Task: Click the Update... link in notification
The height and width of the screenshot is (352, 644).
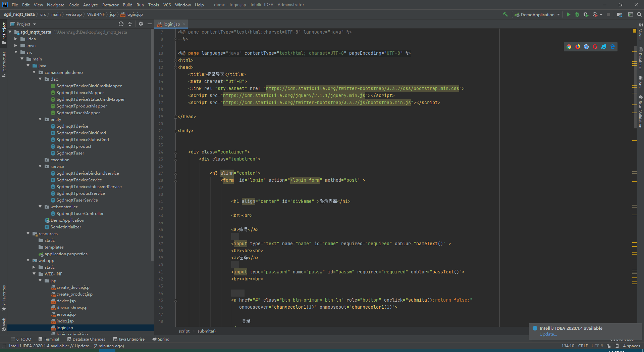Action: pyautogui.click(x=548, y=334)
